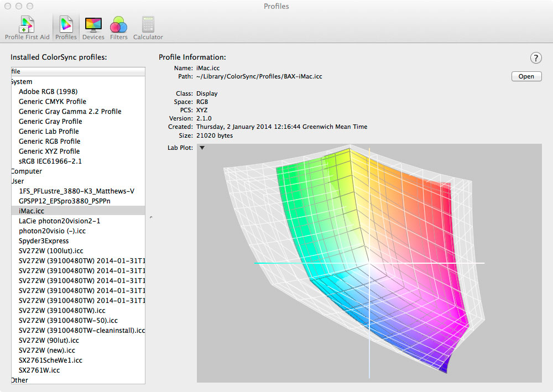This screenshot has width=553, height=392.
Task: Open Profile First Aid toolbar icon
Action: (x=27, y=28)
